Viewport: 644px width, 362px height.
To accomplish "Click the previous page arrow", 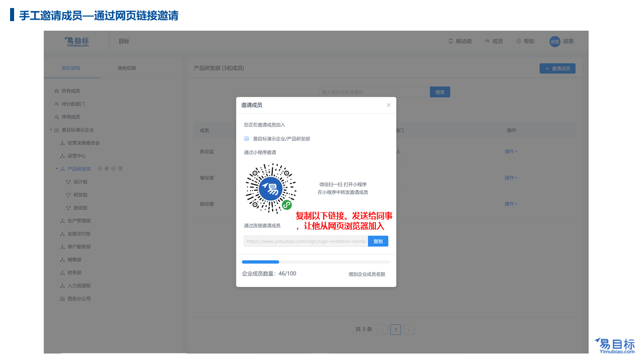I will pos(382,330).
